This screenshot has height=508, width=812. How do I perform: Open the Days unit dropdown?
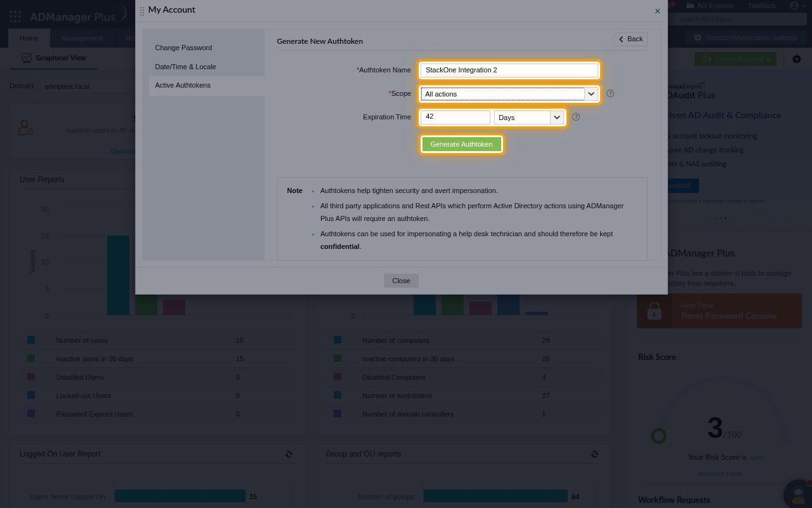point(529,117)
